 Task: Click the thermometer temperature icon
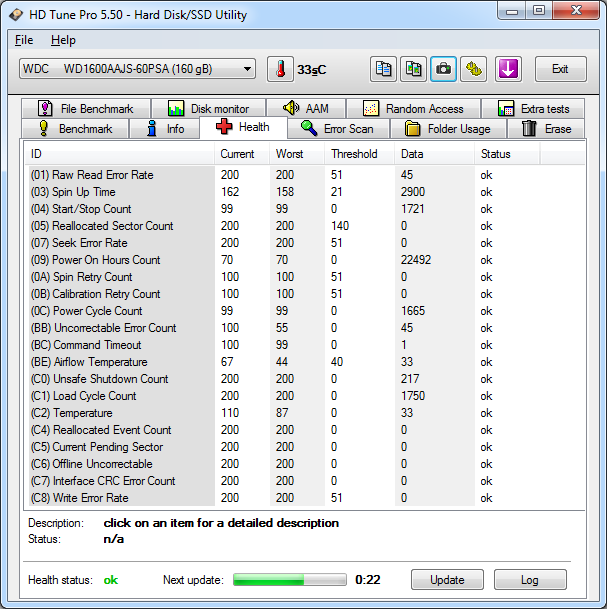click(x=280, y=70)
